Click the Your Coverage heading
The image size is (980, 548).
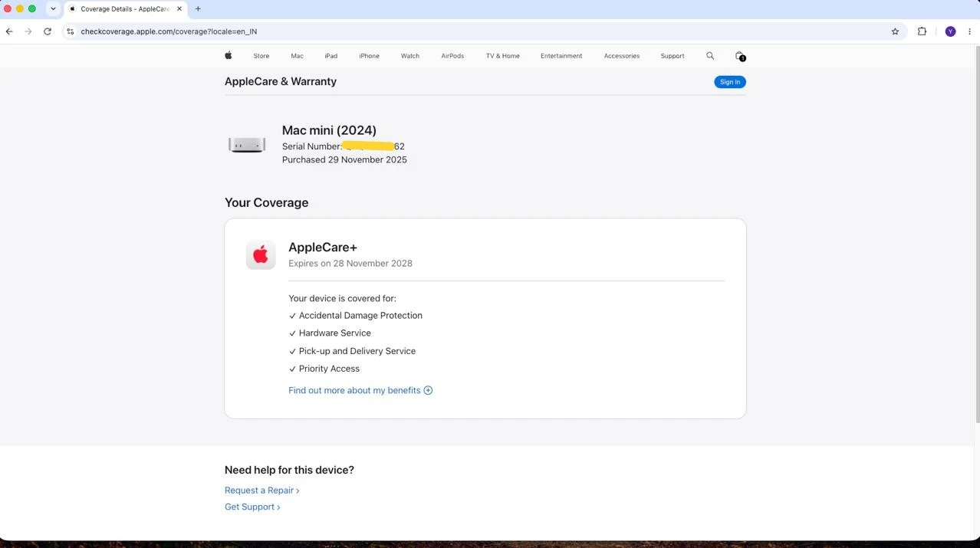[x=266, y=202]
